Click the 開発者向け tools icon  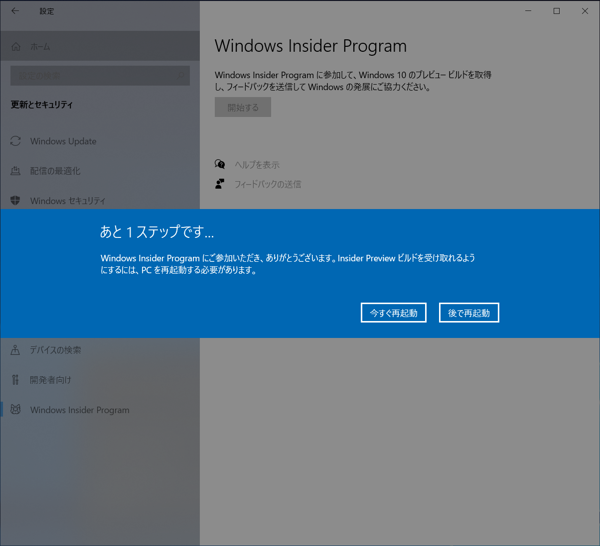pyautogui.click(x=15, y=380)
